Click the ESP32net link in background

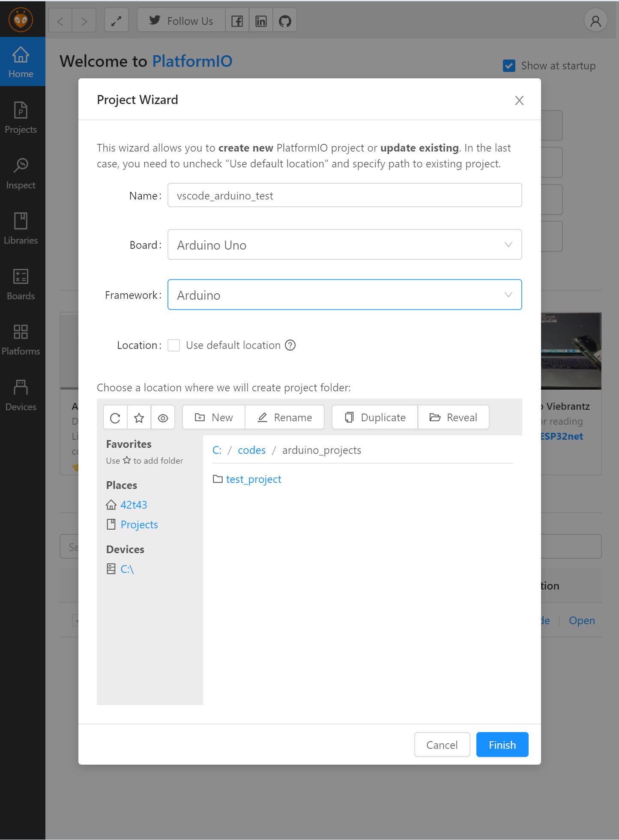(562, 436)
